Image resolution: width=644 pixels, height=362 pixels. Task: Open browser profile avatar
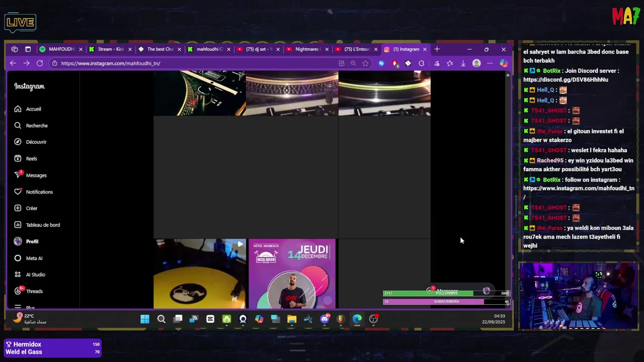(x=476, y=63)
